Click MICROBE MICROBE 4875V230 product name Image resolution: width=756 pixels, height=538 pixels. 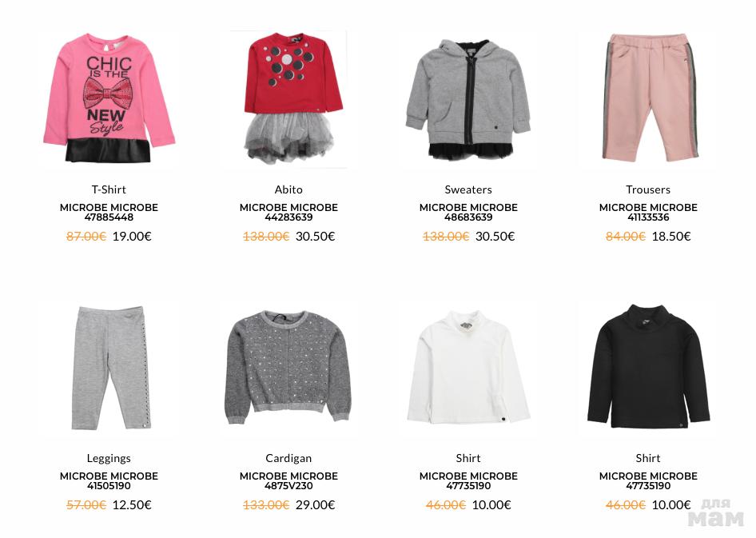coord(288,480)
